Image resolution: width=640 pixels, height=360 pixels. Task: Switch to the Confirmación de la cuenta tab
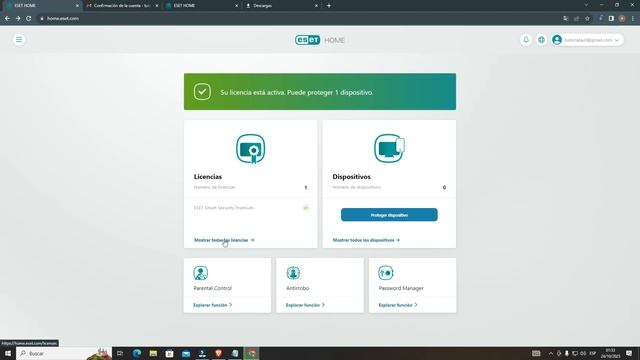point(122,6)
